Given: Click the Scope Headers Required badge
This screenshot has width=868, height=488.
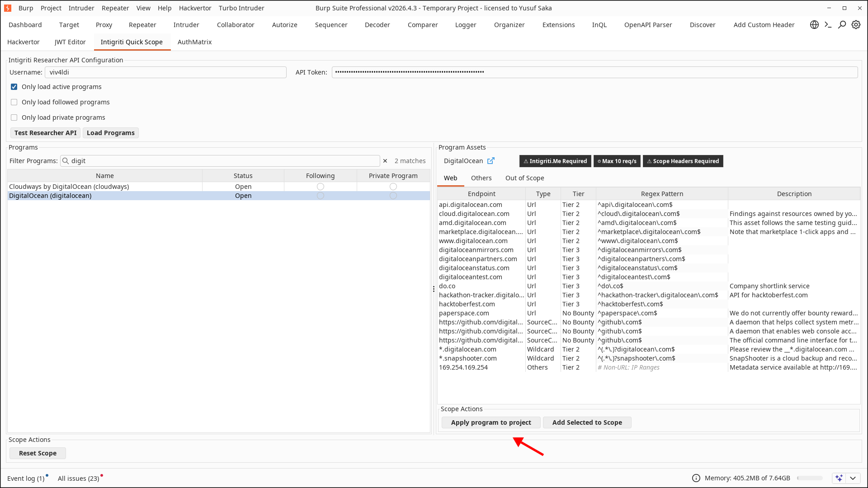Looking at the screenshot, I should (683, 161).
